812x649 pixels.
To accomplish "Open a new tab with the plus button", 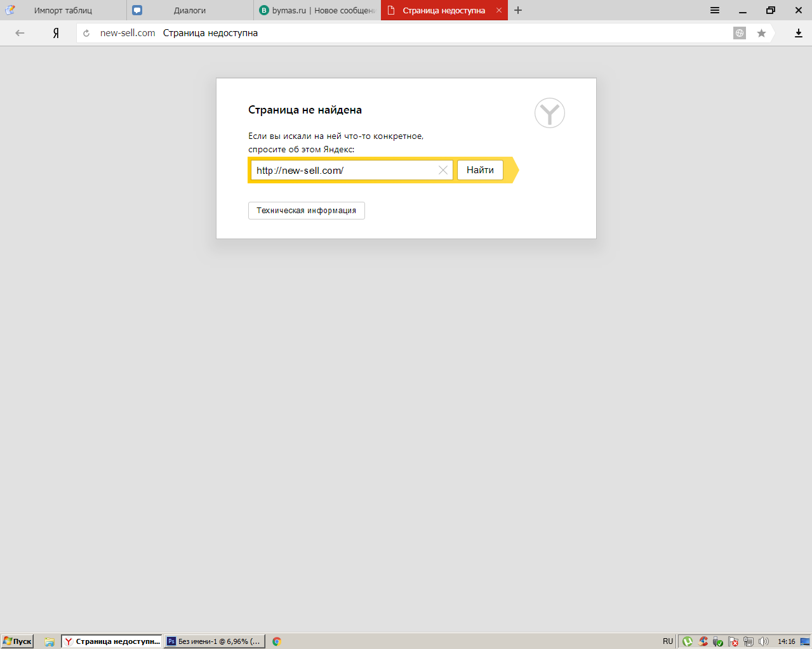I will 518,10.
